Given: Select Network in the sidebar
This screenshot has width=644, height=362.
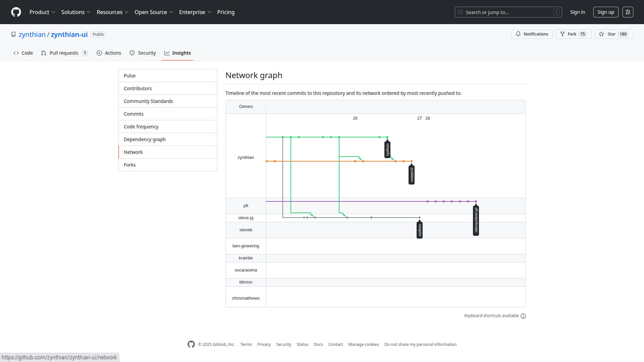Looking at the screenshot, I should tap(168, 152).
